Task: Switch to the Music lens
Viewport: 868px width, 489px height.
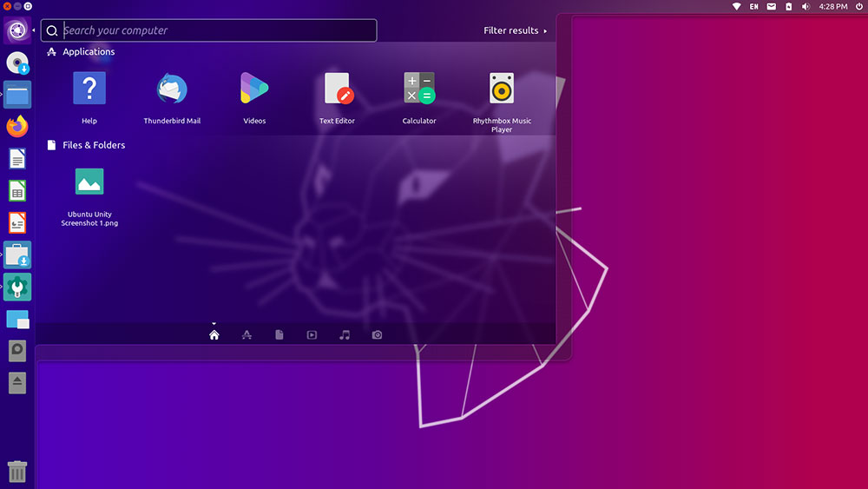Action: pyautogui.click(x=345, y=334)
